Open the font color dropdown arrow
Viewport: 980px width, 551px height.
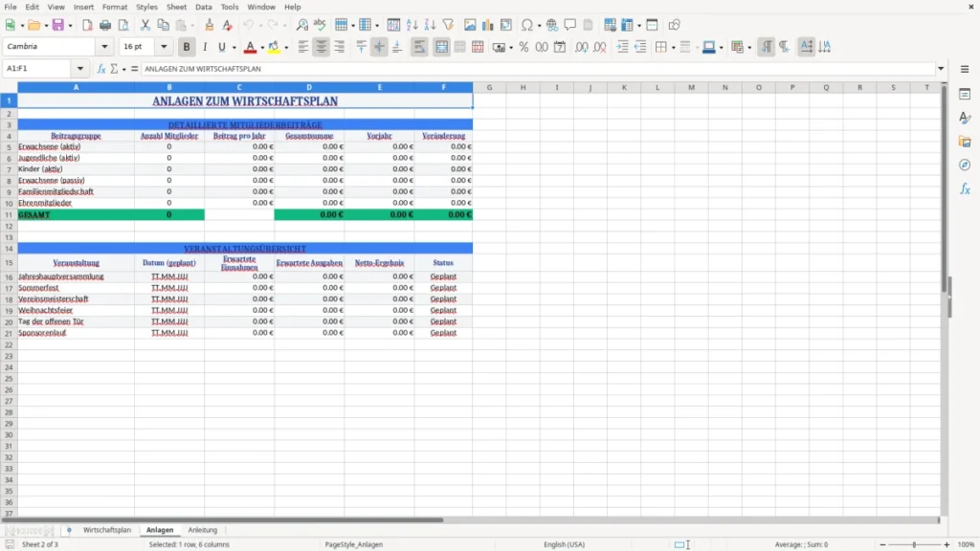tap(262, 48)
